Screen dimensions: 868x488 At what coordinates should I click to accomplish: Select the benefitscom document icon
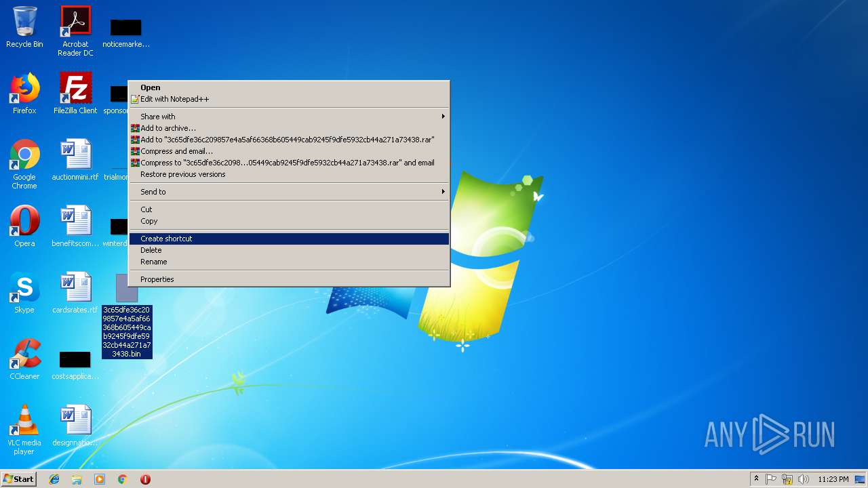click(x=75, y=226)
